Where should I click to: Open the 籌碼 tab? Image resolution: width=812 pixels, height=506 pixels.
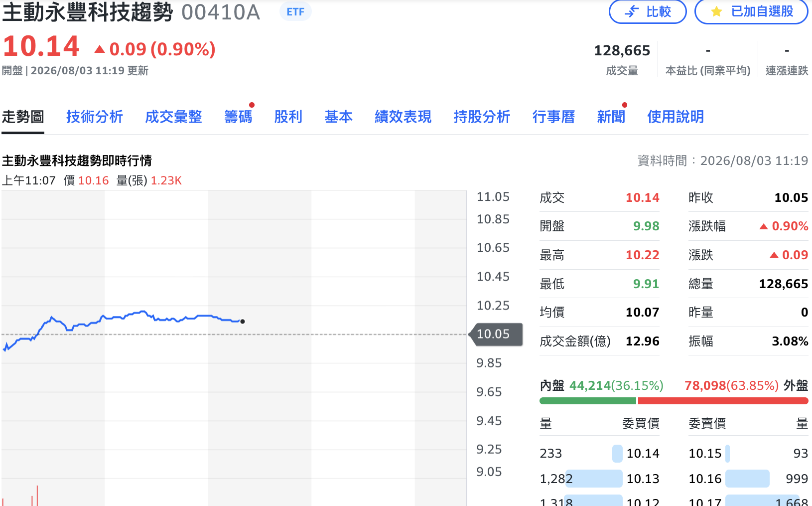(238, 117)
